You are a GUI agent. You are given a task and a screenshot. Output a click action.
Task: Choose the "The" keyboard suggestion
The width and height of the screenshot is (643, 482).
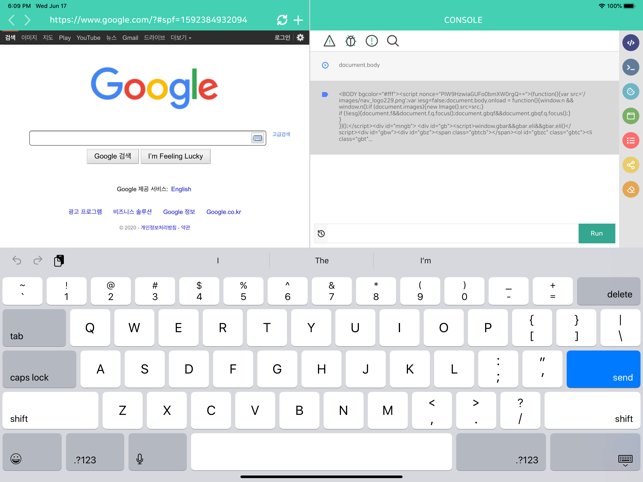pyautogui.click(x=322, y=260)
